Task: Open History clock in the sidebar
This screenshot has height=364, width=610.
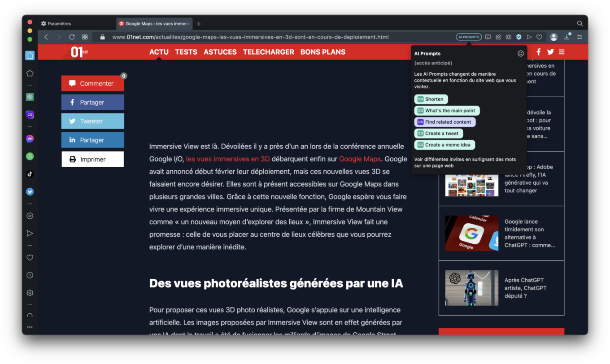Action: [30, 275]
